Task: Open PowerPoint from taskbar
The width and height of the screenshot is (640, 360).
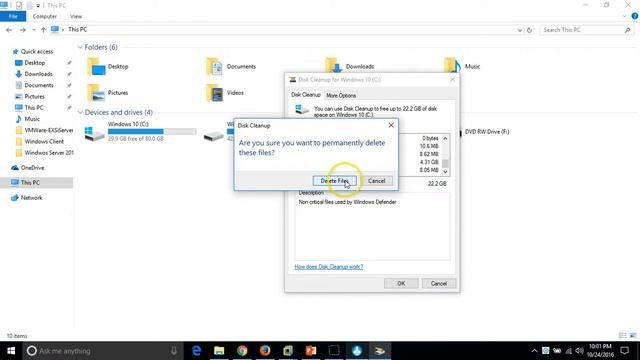Action: [311, 351]
